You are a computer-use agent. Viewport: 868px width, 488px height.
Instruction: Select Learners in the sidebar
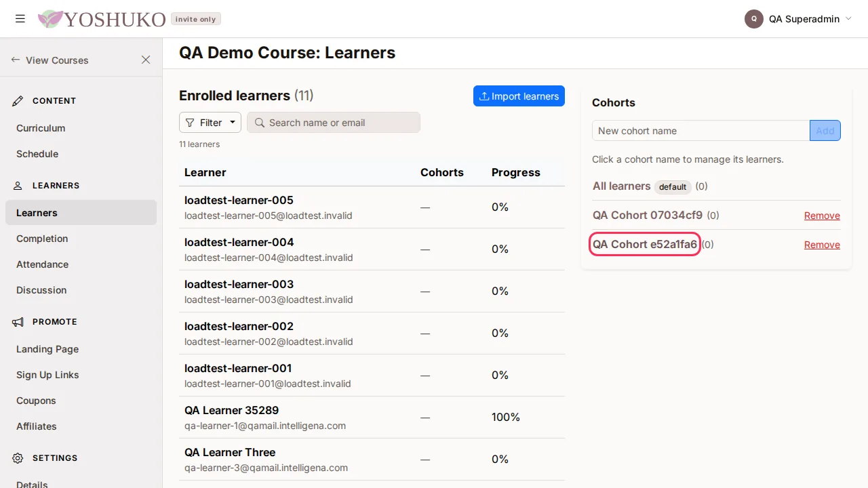(x=81, y=213)
